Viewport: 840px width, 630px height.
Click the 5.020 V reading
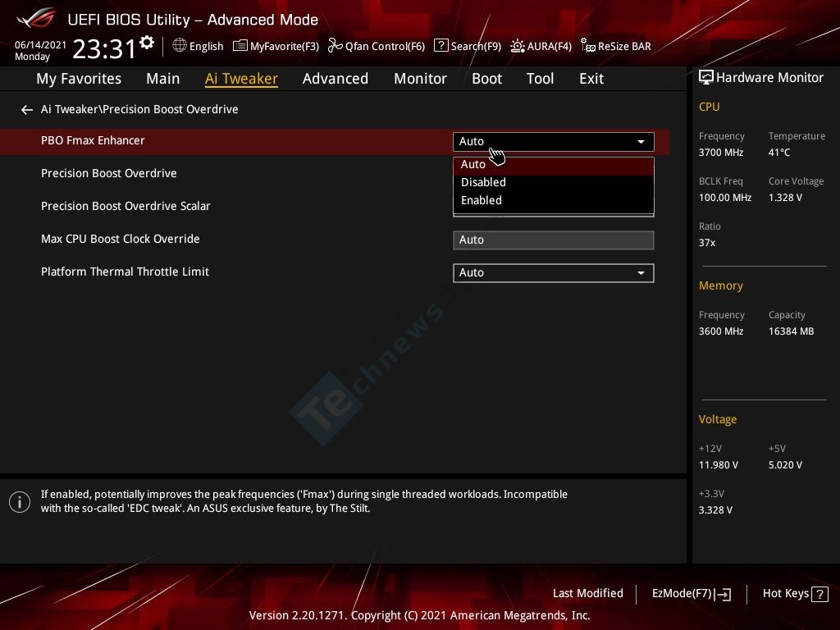tap(785, 465)
